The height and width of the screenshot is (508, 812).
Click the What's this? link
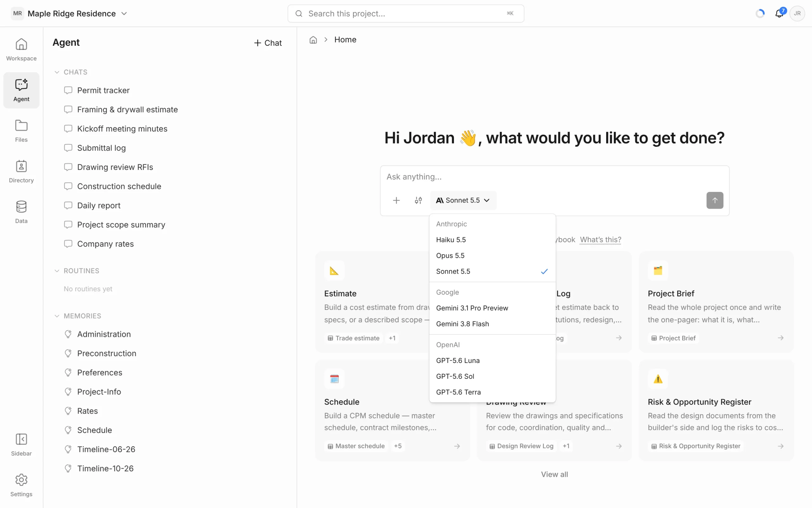[600, 239]
